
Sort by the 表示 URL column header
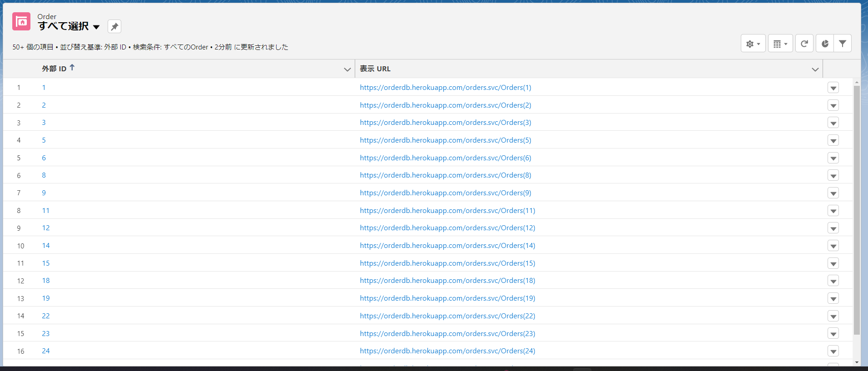click(375, 69)
